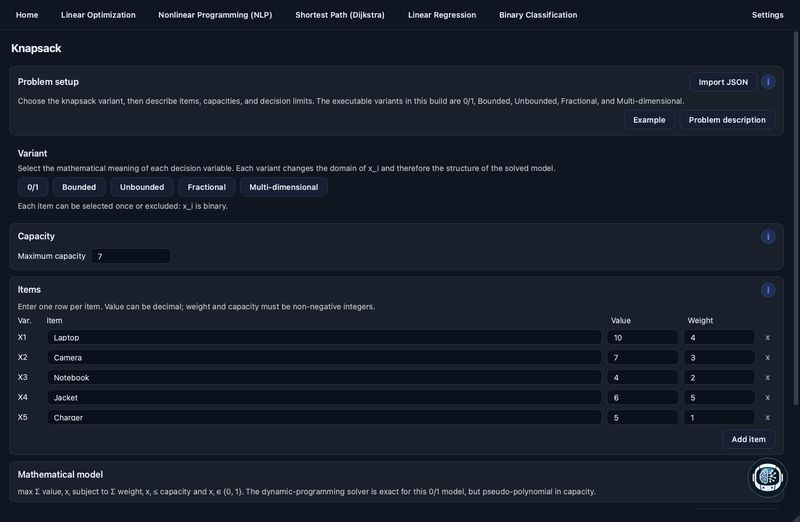Screen dimensions: 800x522
Task: Edit the Charger value field
Action: (x=642, y=417)
